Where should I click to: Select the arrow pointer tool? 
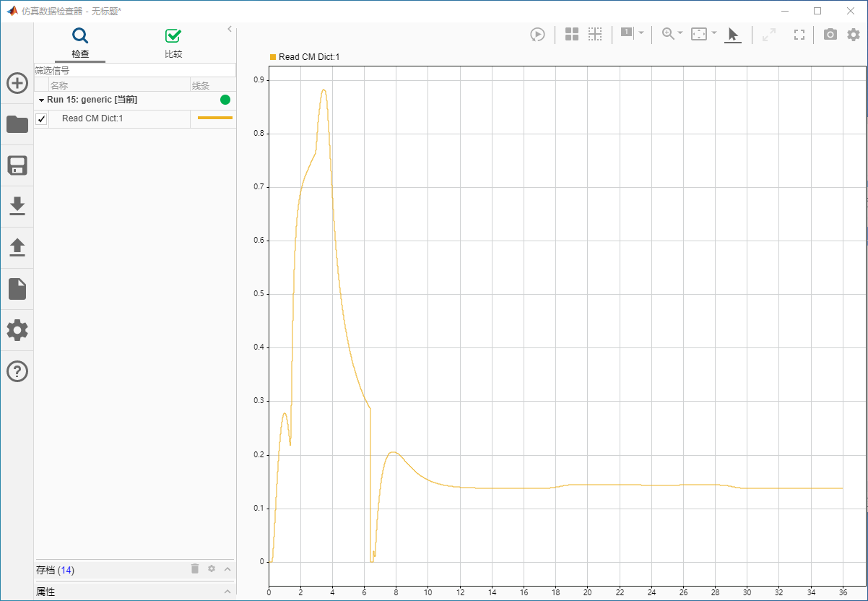click(733, 34)
